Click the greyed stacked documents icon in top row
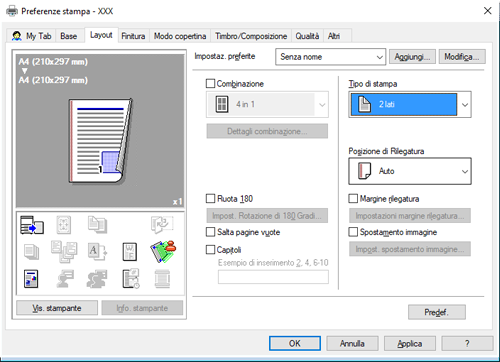 pyautogui.click(x=97, y=225)
